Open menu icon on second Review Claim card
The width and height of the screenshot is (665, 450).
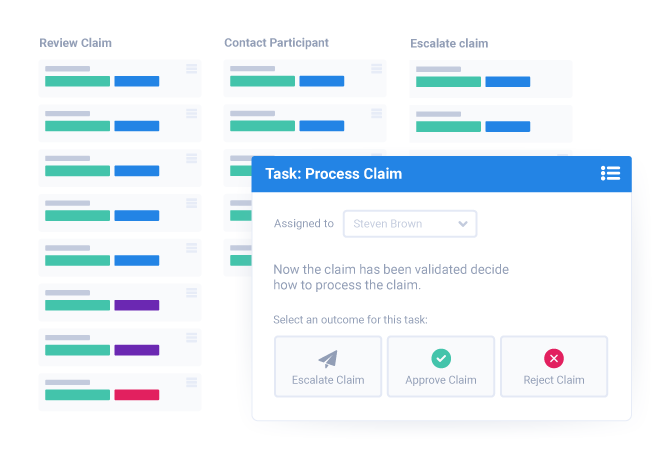coord(191,114)
